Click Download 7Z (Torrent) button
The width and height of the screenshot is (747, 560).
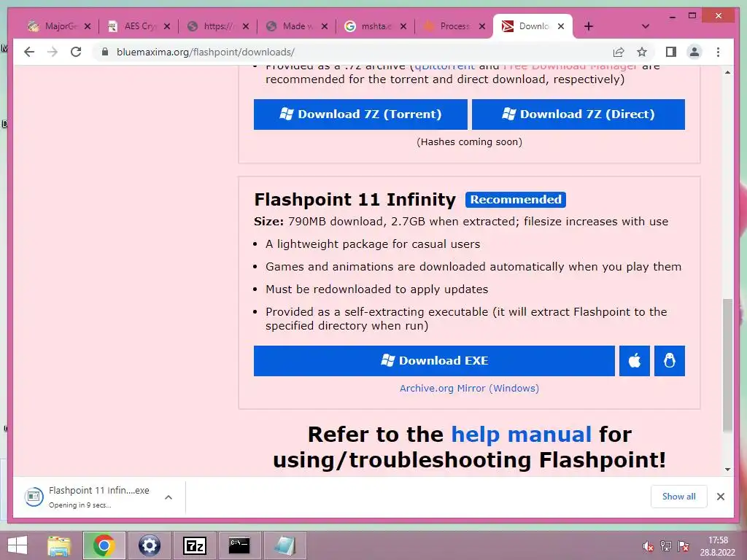[360, 114]
